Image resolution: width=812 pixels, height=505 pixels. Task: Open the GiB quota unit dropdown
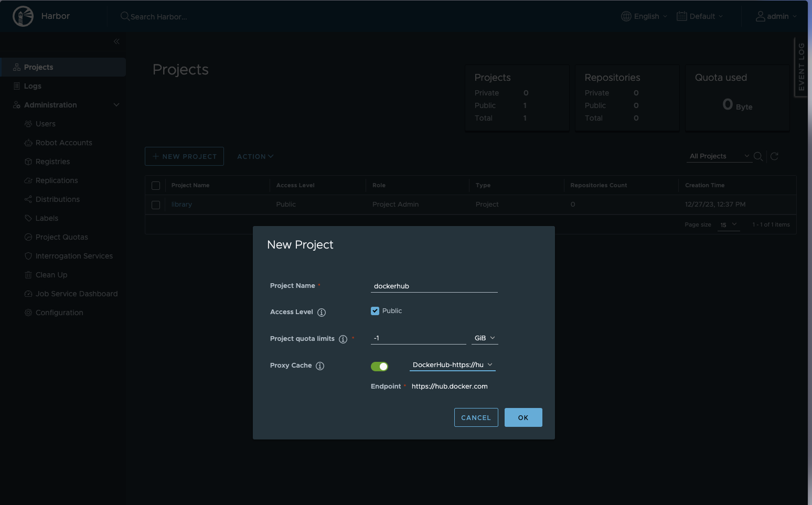pyautogui.click(x=485, y=338)
